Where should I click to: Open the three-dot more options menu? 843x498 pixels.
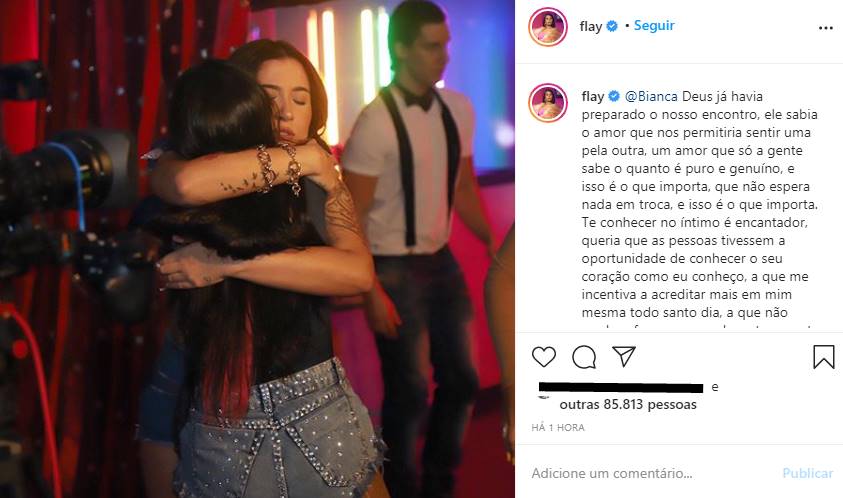point(826,28)
